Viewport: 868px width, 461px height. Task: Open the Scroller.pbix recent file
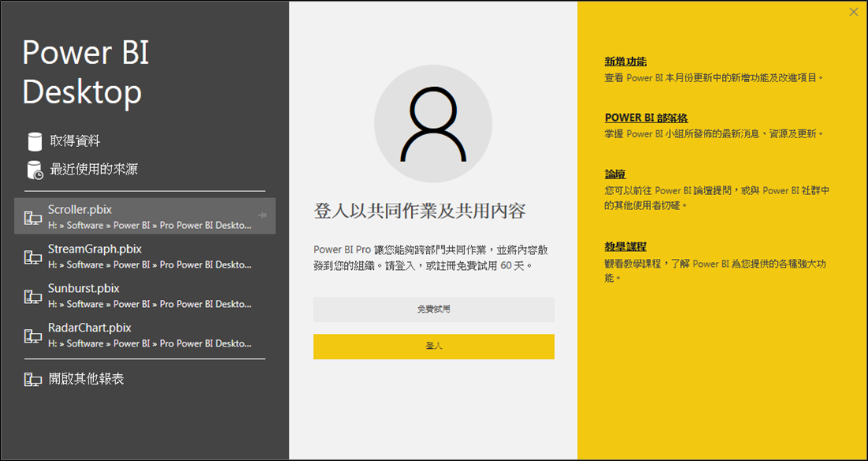(x=80, y=210)
